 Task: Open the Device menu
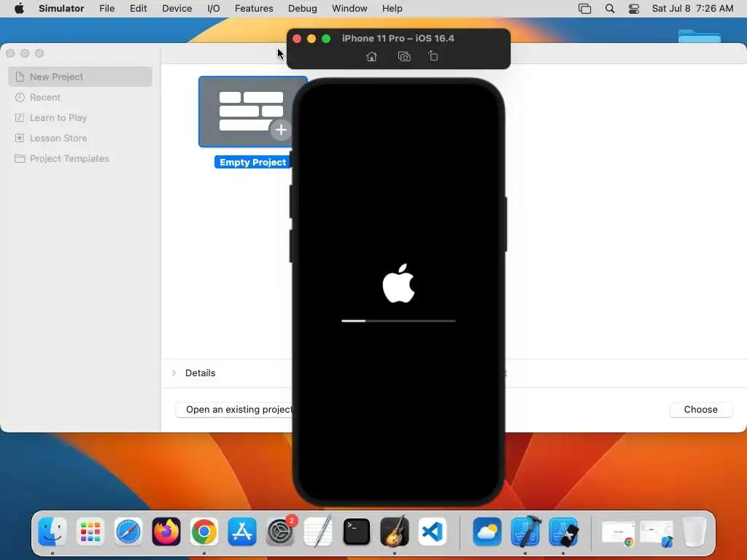[x=177, y=9]
